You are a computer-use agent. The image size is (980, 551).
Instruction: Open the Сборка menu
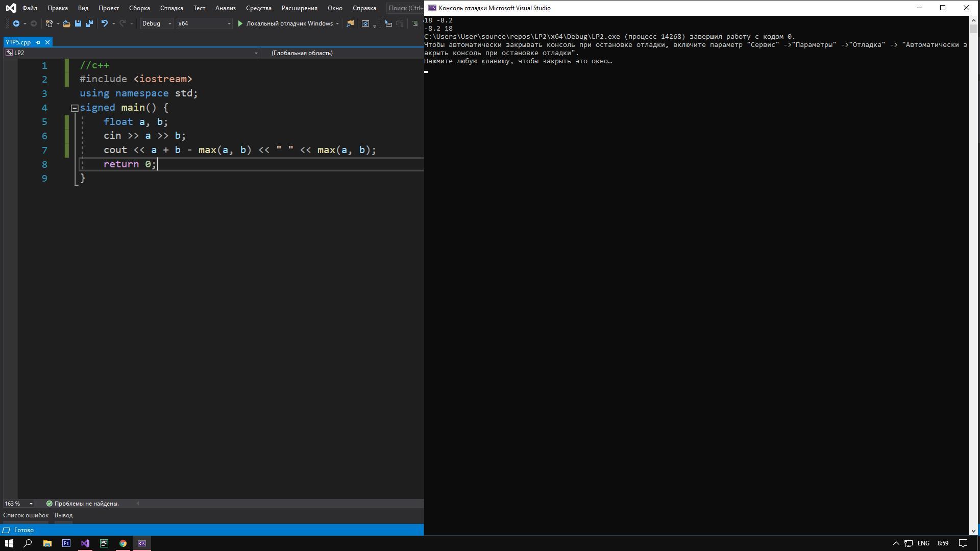[139, 8]
